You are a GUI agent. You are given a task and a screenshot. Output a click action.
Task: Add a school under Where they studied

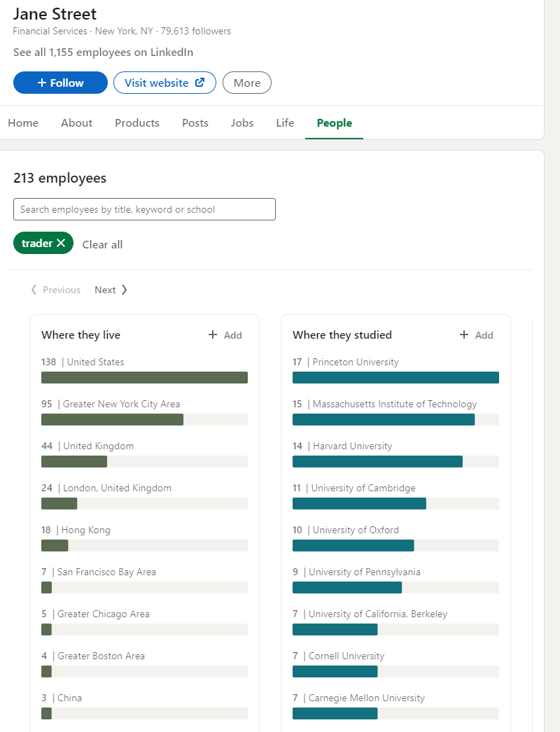[x=476, y=335]
